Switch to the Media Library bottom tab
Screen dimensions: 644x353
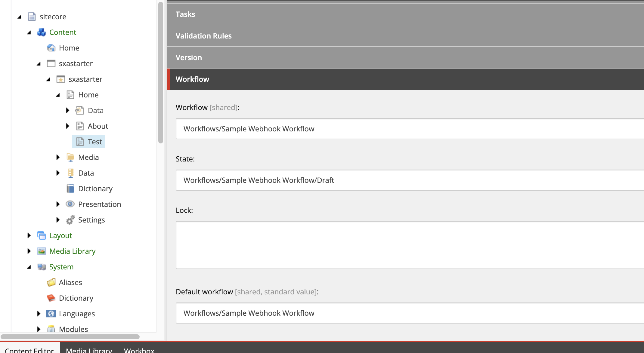pyautogui.click(x=89, y=348)
